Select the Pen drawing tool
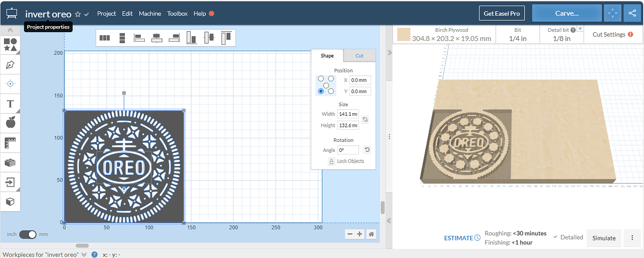Image resolution: width=644 pixels, height=258 pixels. click(10, 64)
